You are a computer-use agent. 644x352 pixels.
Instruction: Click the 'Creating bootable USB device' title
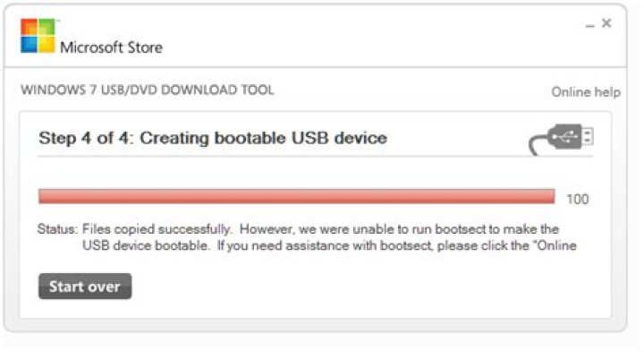tap(263, 138)
